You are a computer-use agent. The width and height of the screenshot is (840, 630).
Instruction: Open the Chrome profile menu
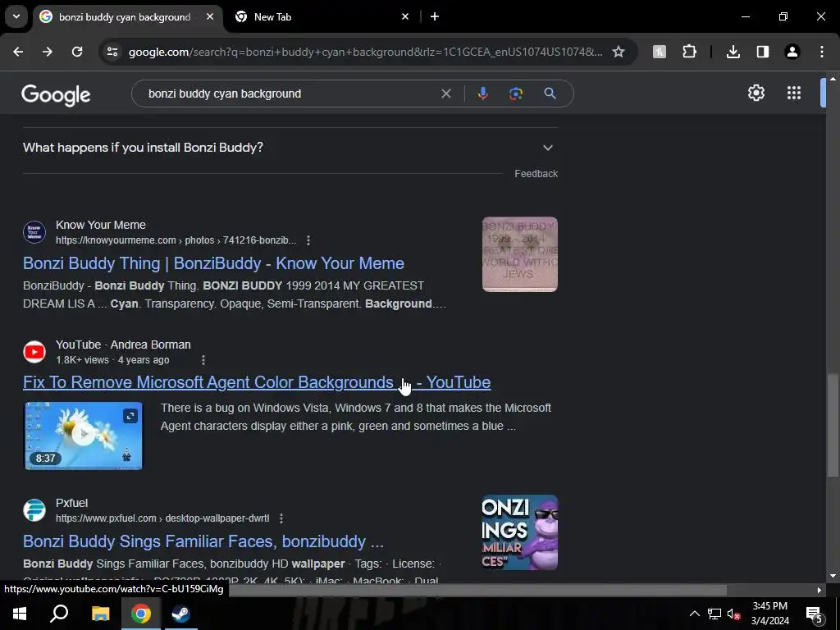[792, 52]
